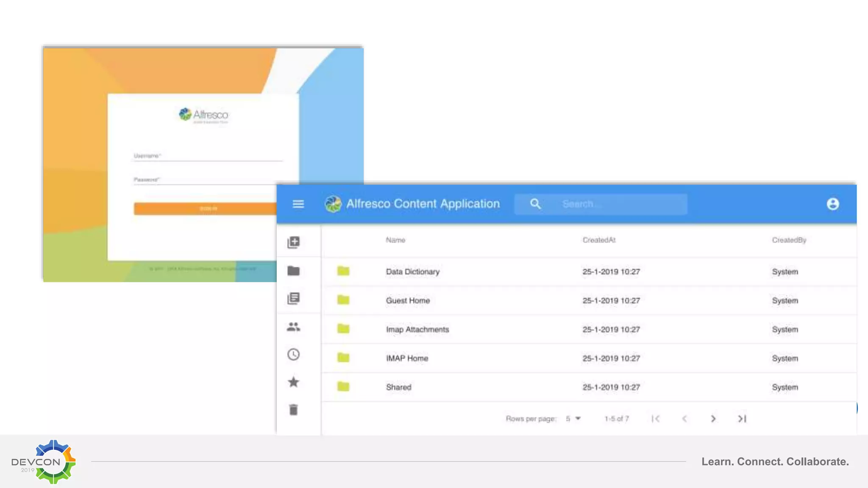Open the IMAP Home folder name
The width and height of the screenshot is (868, 488).
(407, 358)
